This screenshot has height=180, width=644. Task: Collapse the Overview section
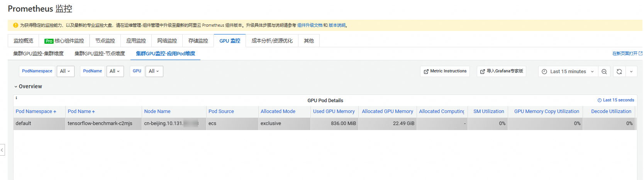point(28,86)
